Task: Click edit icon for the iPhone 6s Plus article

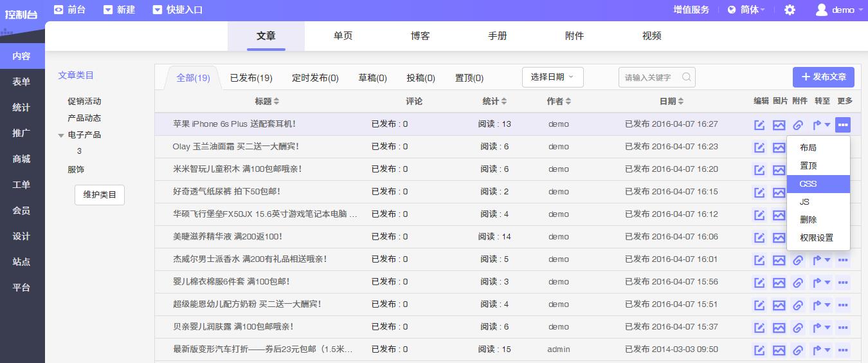Action: pyautogui.click(x=759, y=125)
